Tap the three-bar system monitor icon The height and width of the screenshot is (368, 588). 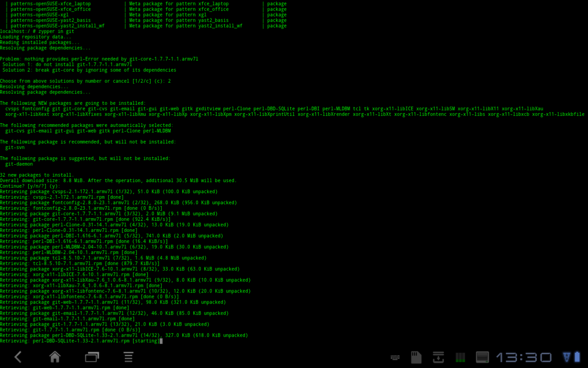click(460, 357)
